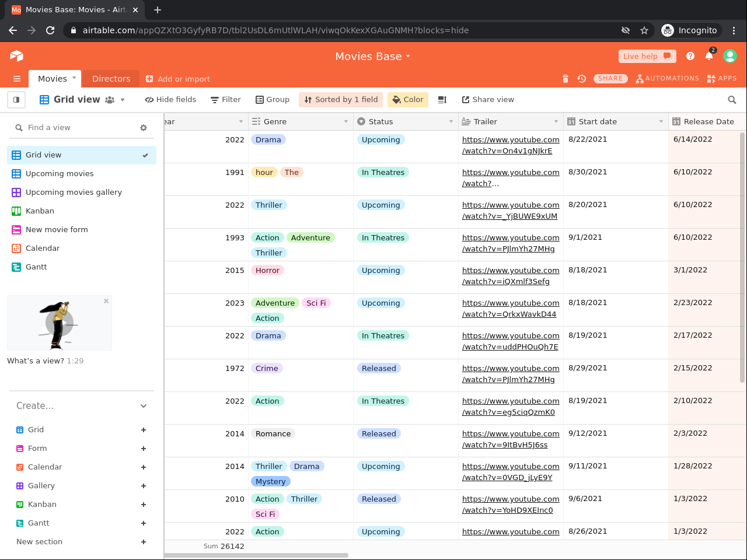Viewport: 747px width, 560px height.
Task: Click the Share view button
Action: click(x=488, y=100)
